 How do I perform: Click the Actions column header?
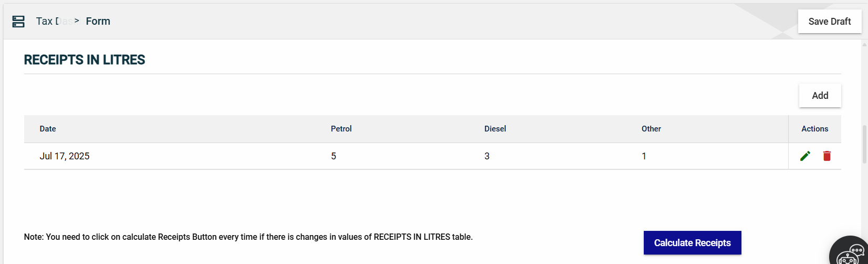814,129
